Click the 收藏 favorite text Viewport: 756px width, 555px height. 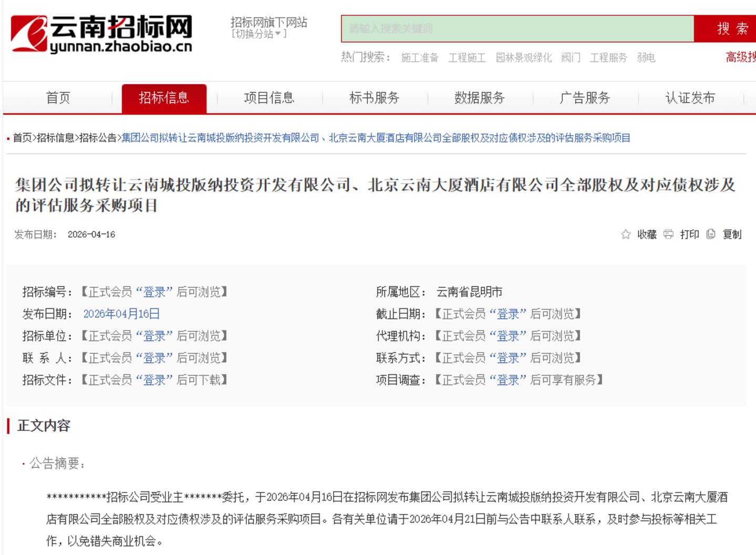pos(647,234)
